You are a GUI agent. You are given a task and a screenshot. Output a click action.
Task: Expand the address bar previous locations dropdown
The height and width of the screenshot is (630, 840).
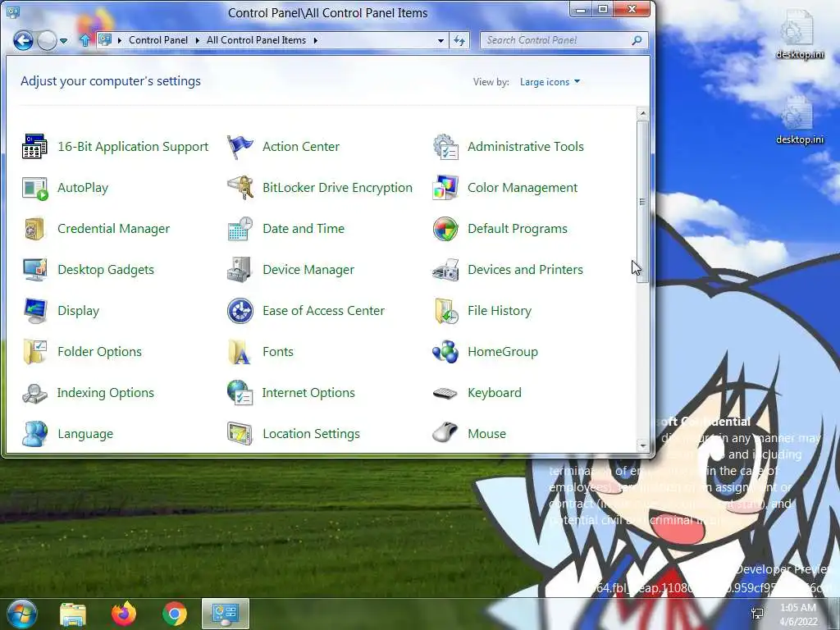(x=441, y=41)
